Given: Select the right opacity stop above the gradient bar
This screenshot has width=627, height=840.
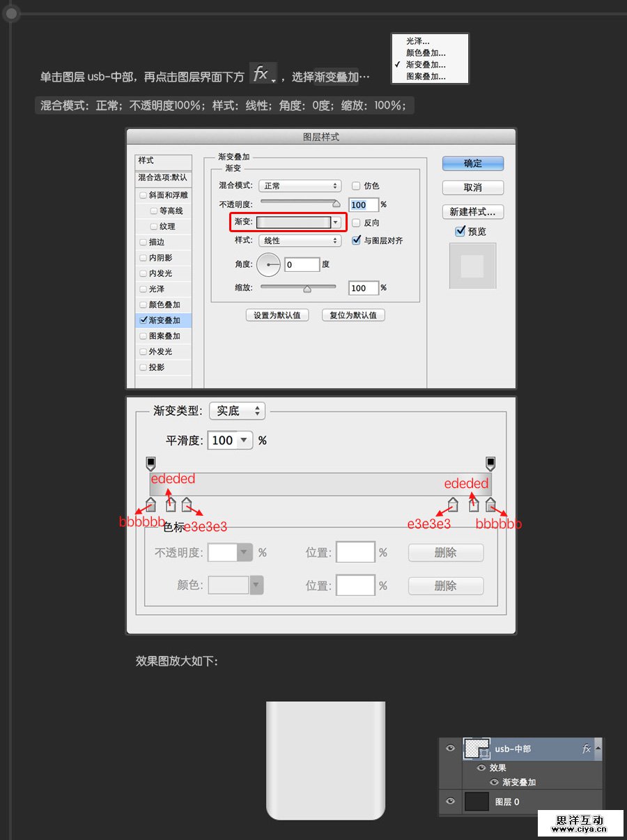Looking at the screenshot, I should [x=490, y=461].
